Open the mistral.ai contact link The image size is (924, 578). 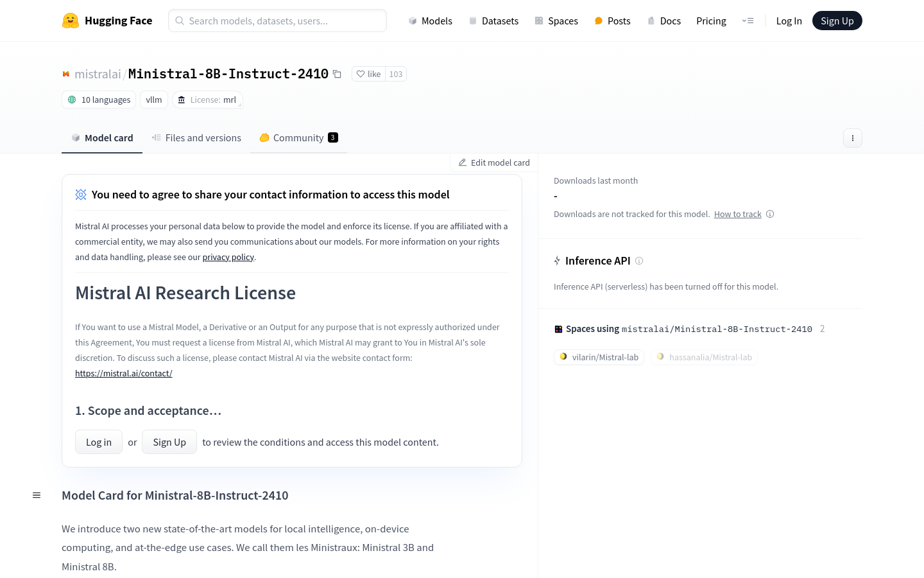[124, 373]
